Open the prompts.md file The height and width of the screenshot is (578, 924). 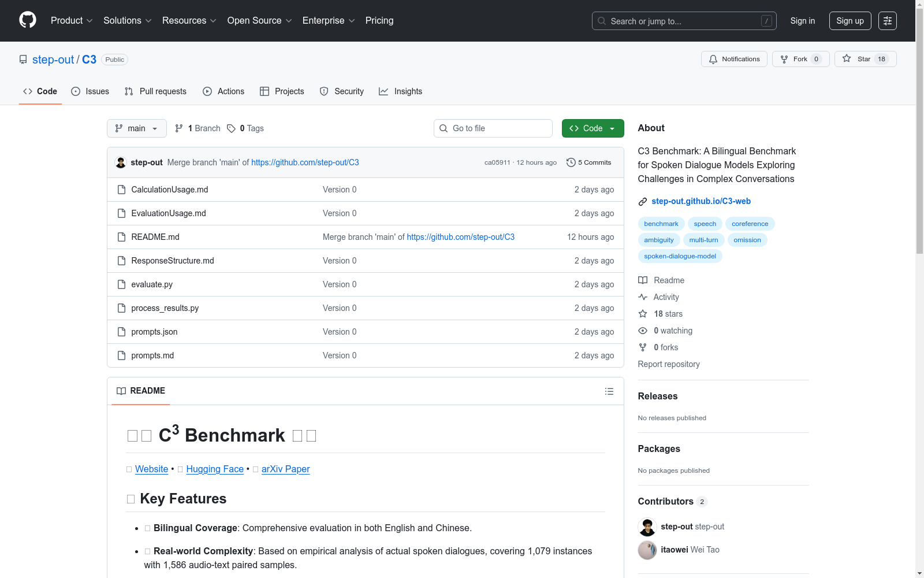point(152,355)
